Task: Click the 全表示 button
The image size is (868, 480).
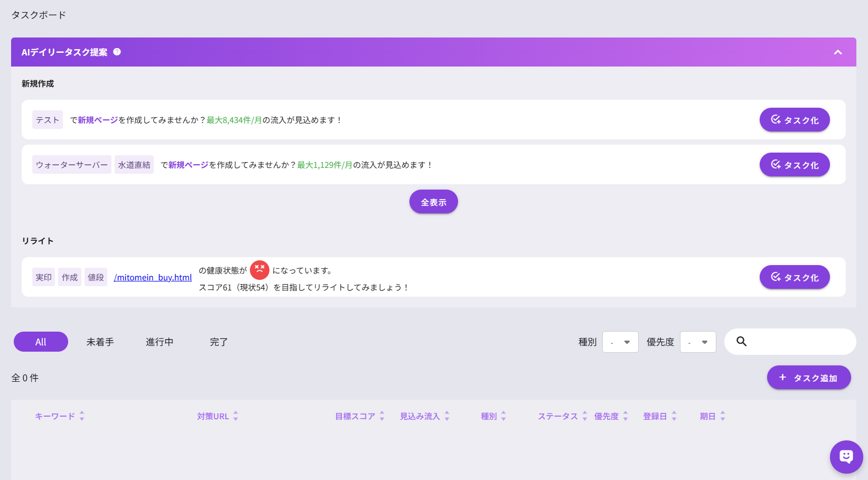Action: coord(433,201)
